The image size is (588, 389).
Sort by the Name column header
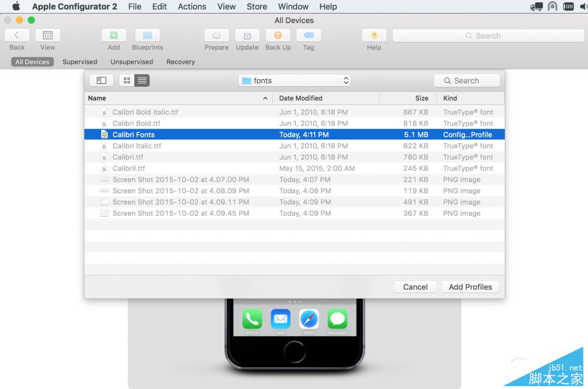pyautogui.click(x=178, y=98)
